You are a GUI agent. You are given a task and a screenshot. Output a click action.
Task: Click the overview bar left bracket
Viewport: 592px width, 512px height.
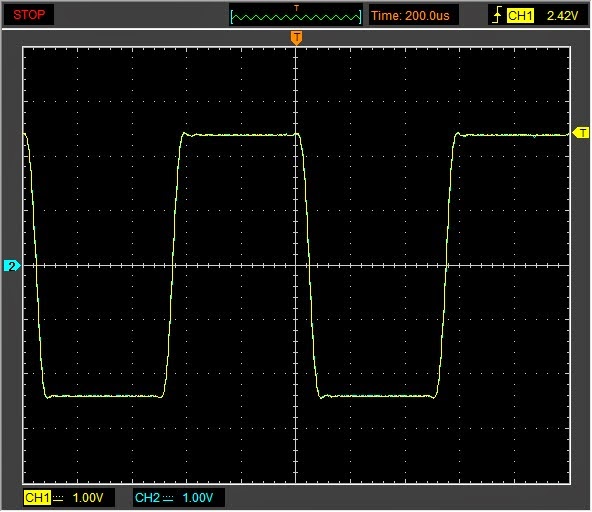coord(232,17)
